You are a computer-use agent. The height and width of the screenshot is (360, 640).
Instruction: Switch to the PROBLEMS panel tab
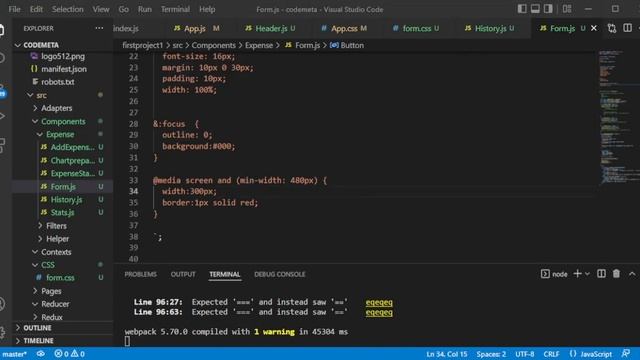click(140, 274)
